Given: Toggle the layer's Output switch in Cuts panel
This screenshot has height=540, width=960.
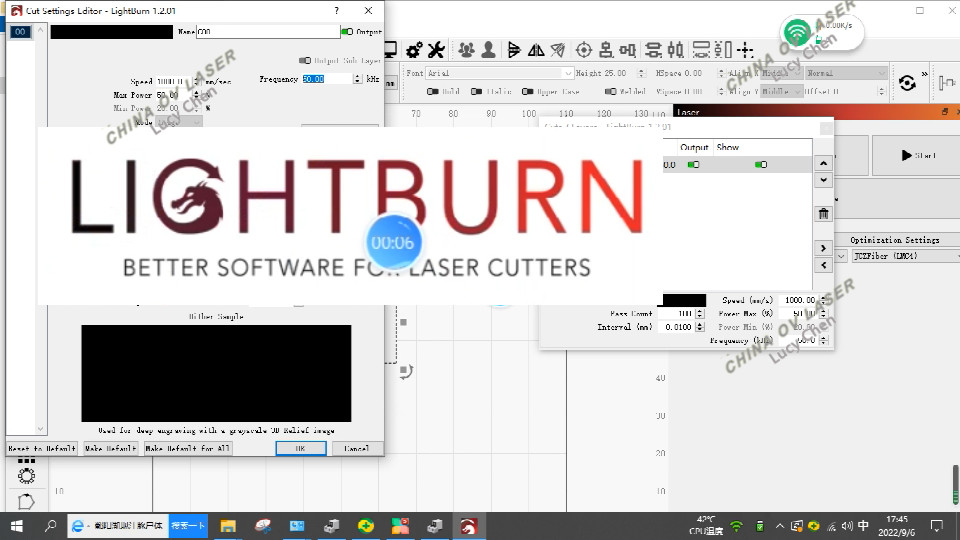Looking at the screenshot, I should click(x=692, y=165).
